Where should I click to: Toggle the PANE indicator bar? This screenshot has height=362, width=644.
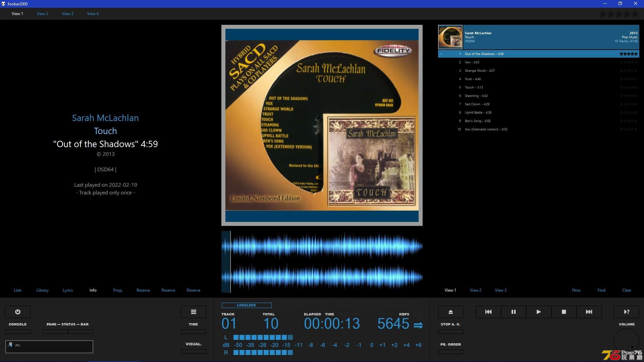pyautogui.click(x=55, y=331)
